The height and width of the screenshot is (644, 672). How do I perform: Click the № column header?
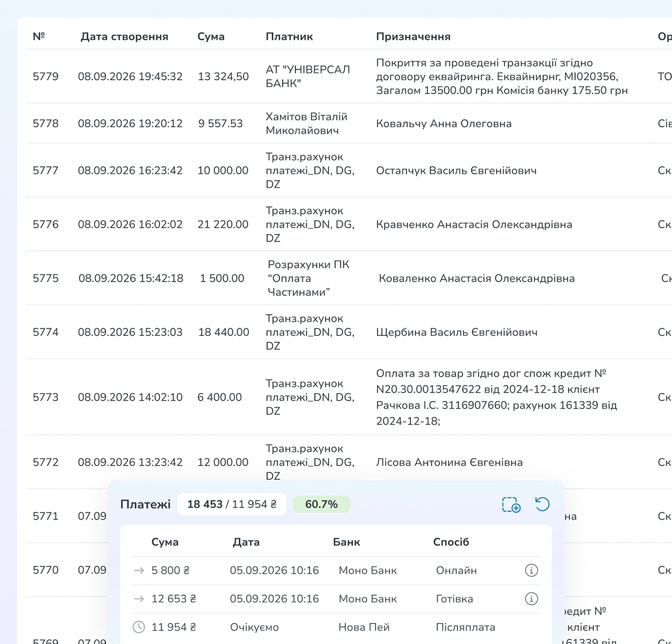click(x=39, y=37)
